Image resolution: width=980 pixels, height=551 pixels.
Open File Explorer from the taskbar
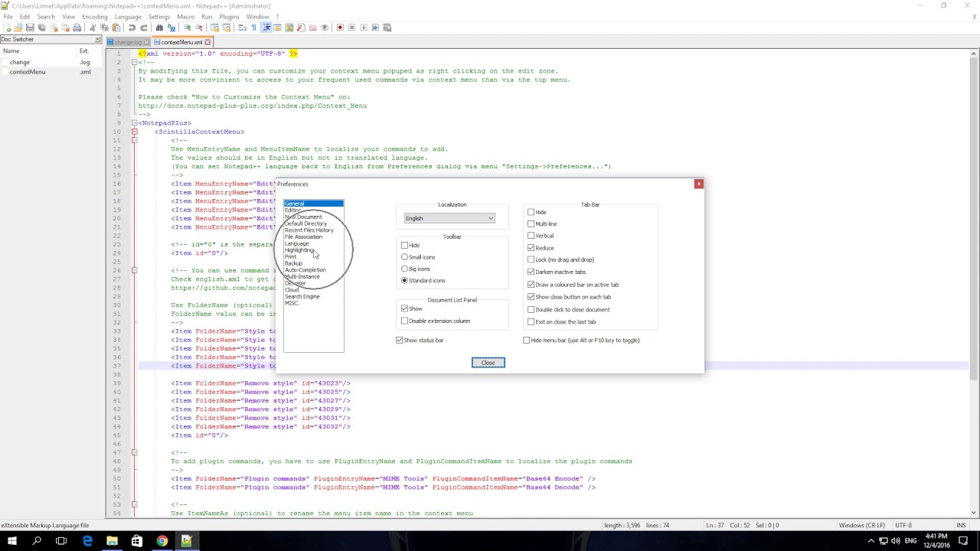(x=112, y=541)
